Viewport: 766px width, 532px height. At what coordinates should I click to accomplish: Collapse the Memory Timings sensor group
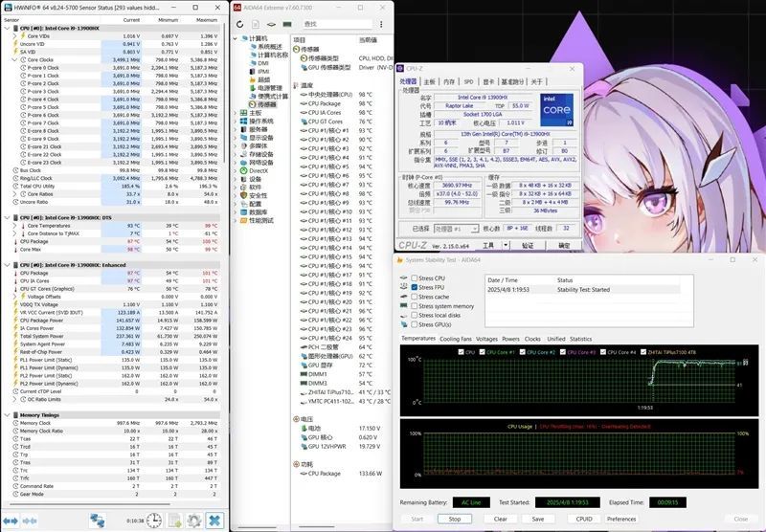pos(7,414)
